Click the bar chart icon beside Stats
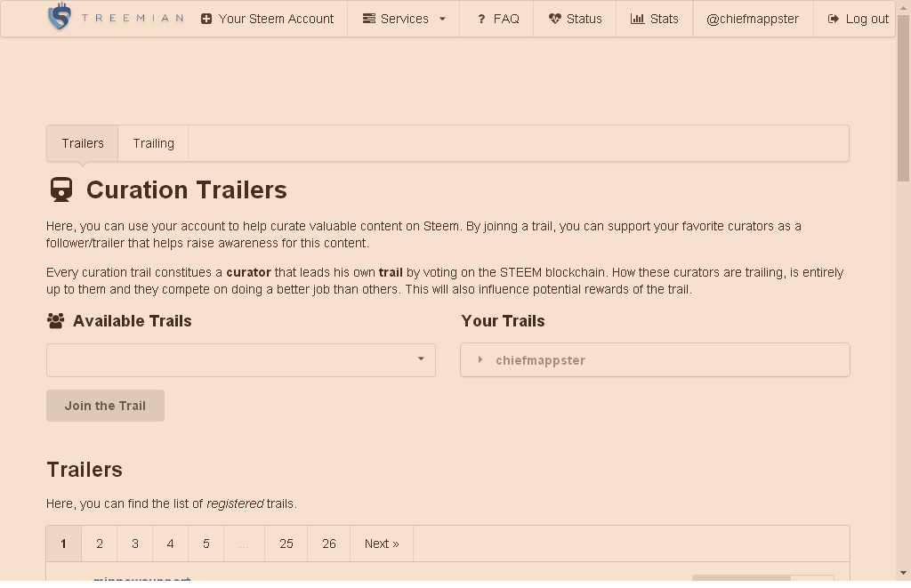Image resolution: width=911 pixels, height=588 pixels. click(x=637, y=20)
